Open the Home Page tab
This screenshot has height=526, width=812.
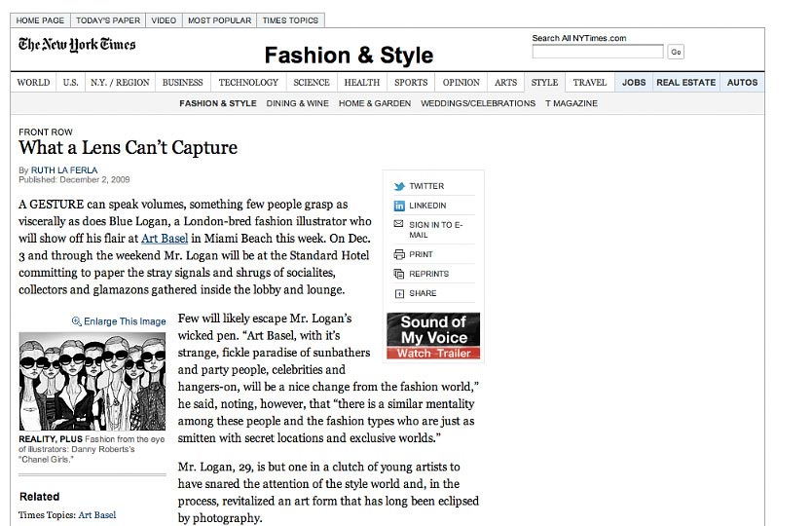click(x=40, y=20)
